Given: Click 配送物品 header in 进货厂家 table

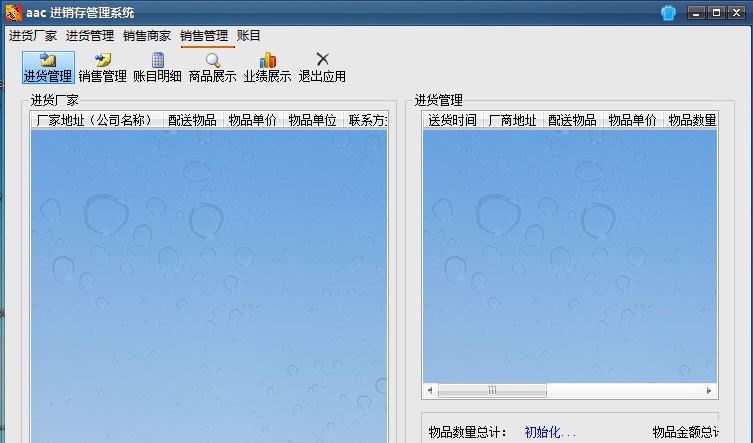Looking at the screenshot, I should pos(193,120).
